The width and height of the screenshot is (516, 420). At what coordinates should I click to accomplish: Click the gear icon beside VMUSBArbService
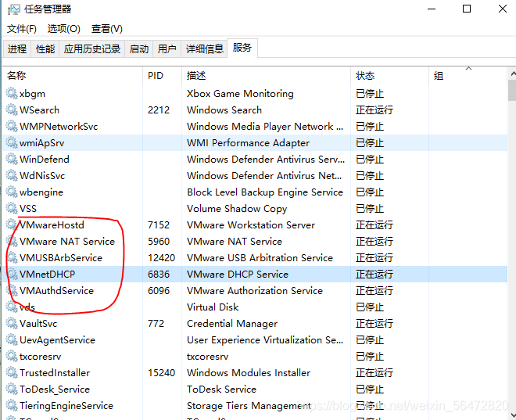12,258
